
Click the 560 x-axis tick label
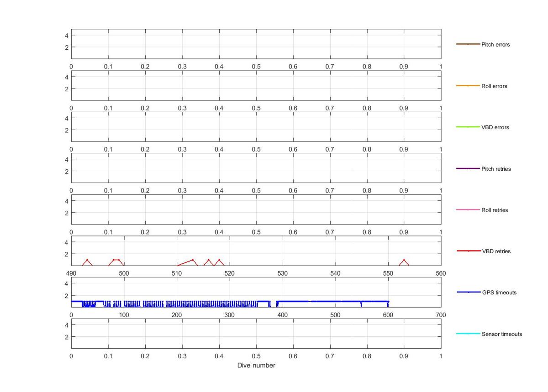441,273
